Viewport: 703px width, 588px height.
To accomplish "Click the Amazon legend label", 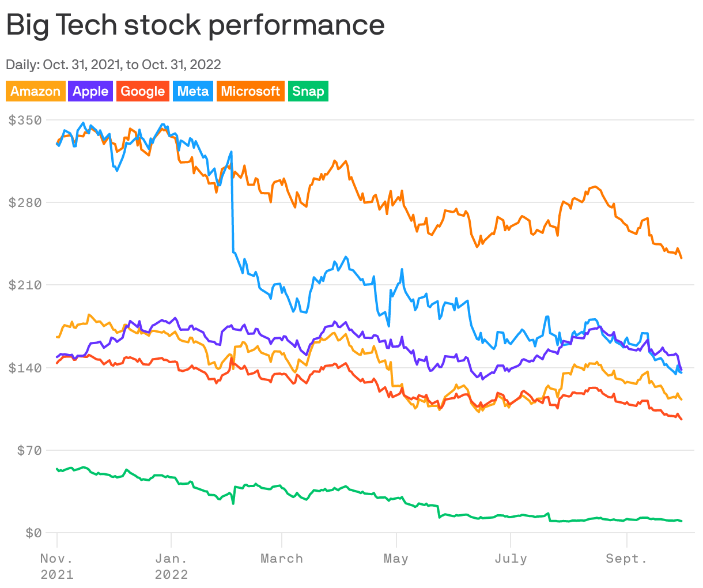I will pyautogui.click(x=36, y=91).
